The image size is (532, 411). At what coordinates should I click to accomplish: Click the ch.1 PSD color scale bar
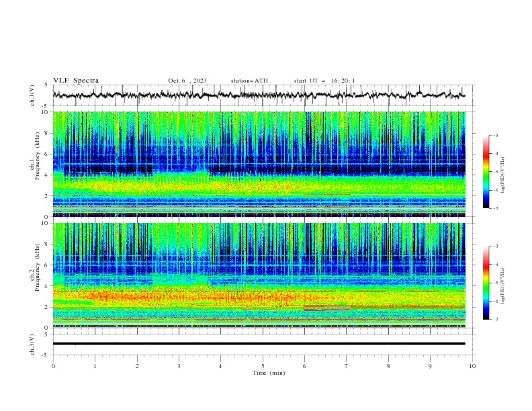[x=486, y=172]
